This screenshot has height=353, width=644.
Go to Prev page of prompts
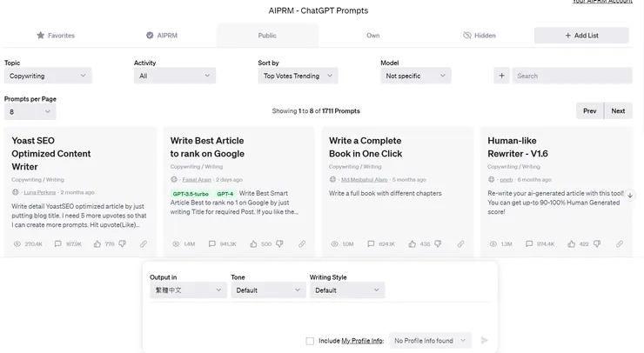coord(590,110)
